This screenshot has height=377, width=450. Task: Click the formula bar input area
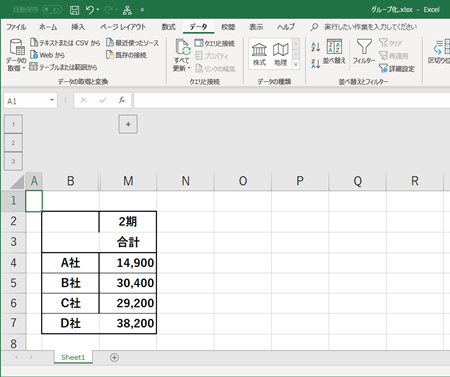(x=292, y=100)
